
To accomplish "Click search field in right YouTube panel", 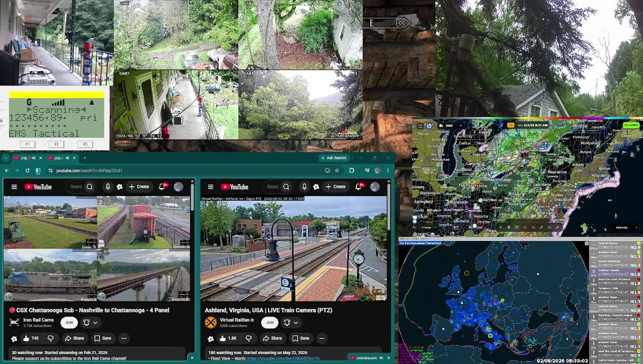I will pyautogui.click(x=272, y=187).
